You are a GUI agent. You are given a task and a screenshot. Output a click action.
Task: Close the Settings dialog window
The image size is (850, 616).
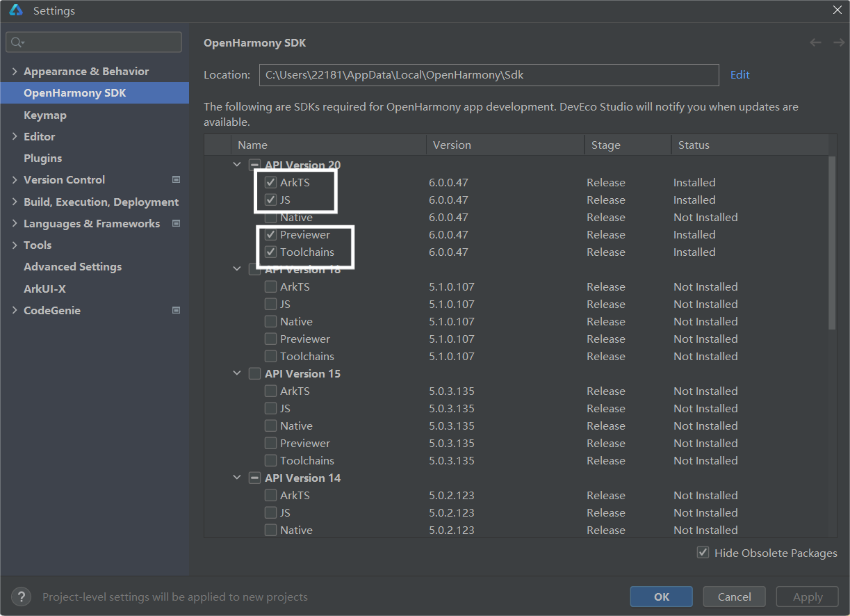[837, 10]
